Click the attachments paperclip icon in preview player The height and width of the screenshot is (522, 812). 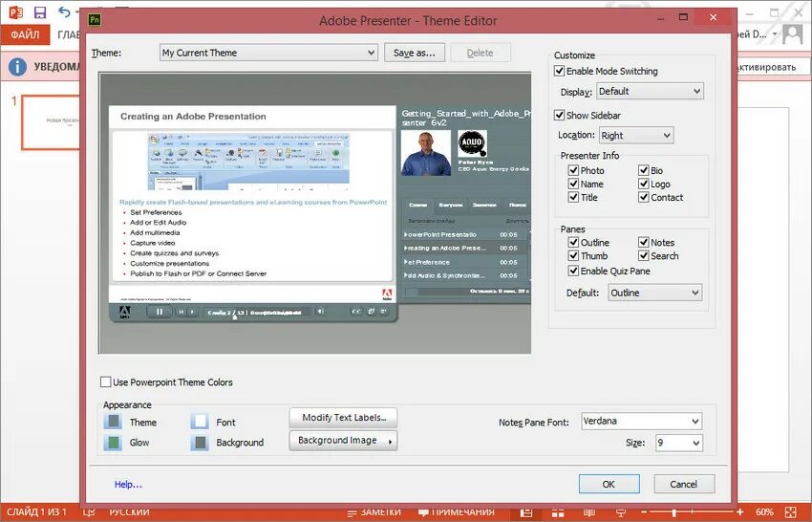[x=372, y=312]
